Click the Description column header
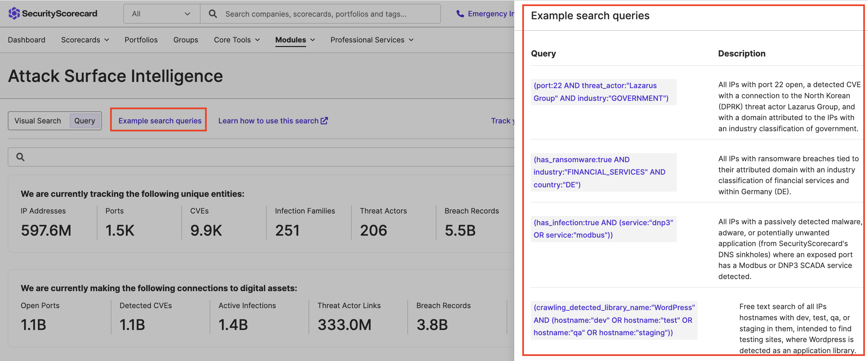 pos(742,54)
